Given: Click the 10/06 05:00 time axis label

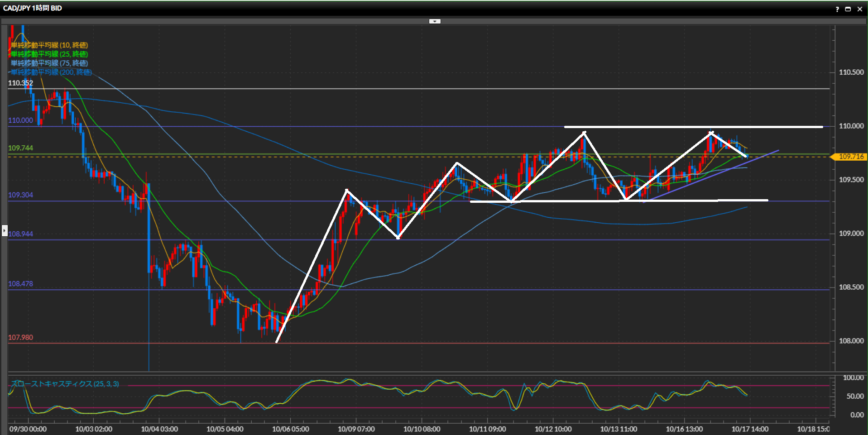Looking at the screenshot, I should 290,429.
